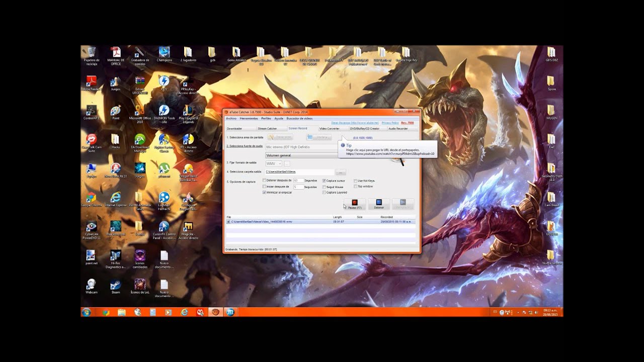644x362 pixels.
Task: Click the Detener stop button
Action: click(x=379, y=204)
